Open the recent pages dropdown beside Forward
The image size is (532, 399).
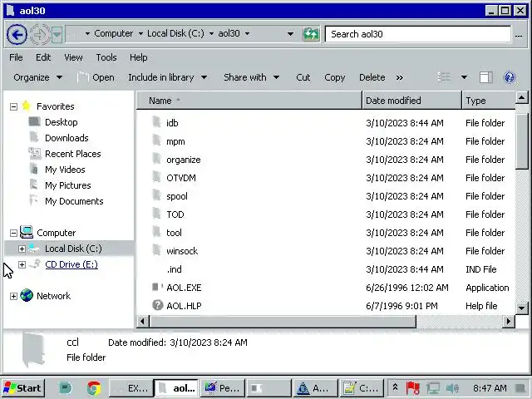pyautogui.click(x=57, y=34)
